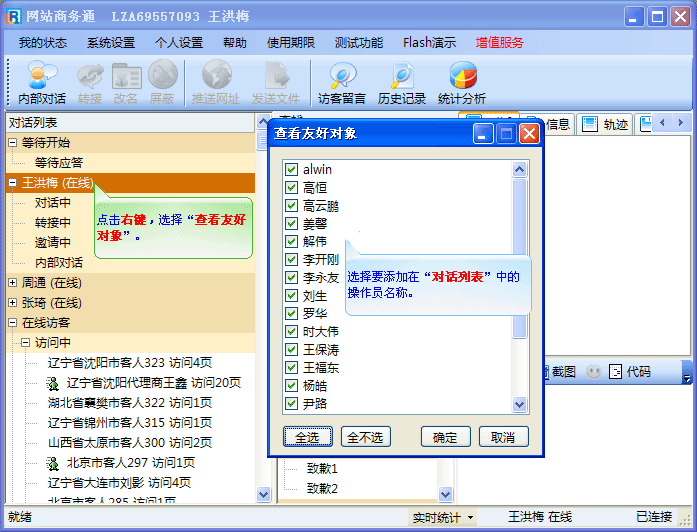Image resolution: width=697 pixels, height=532 pixels.
Task: Uncheck the alwin checkbox
Action: click(292, 170)
